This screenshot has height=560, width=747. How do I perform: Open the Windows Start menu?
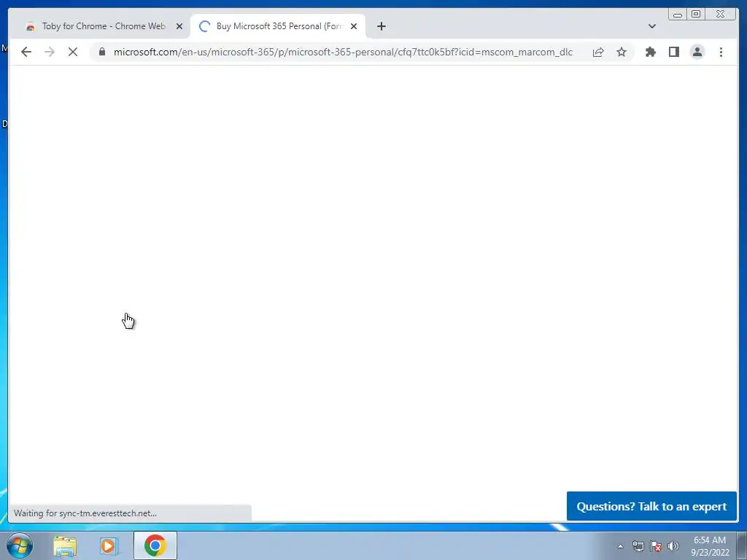point(20,545)
